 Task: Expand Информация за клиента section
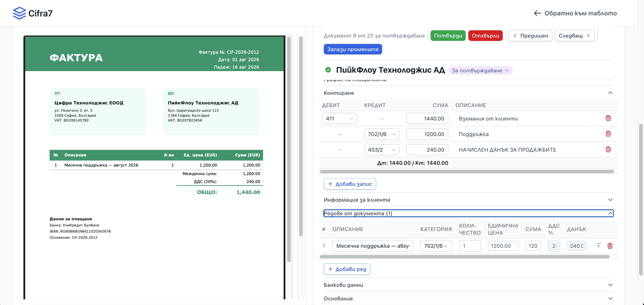point(468,200)
